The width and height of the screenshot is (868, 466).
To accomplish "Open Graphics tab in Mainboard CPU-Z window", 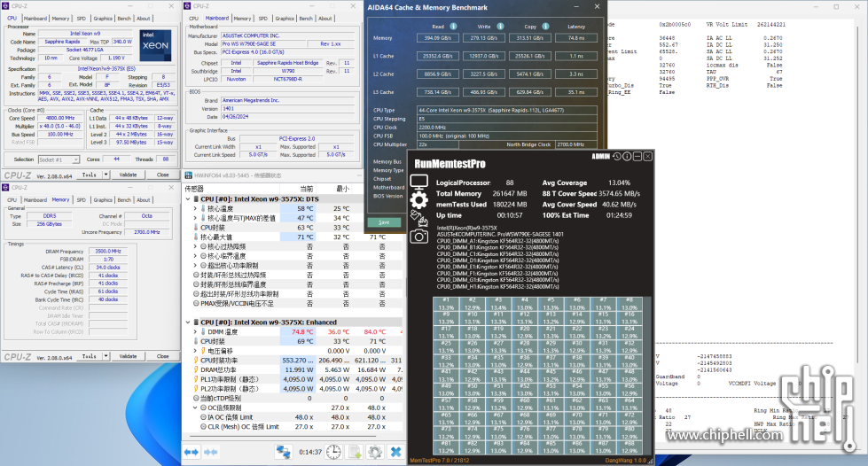I will (x=285, y=19).
